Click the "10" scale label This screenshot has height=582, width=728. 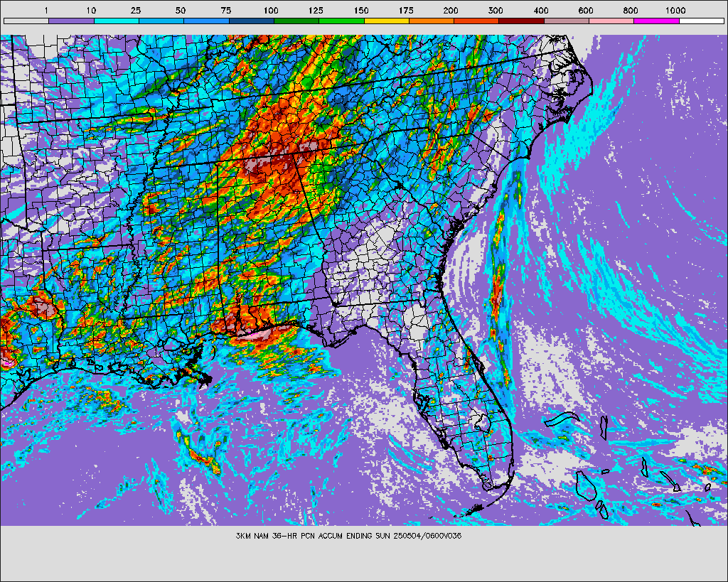[x=91, y=10]
